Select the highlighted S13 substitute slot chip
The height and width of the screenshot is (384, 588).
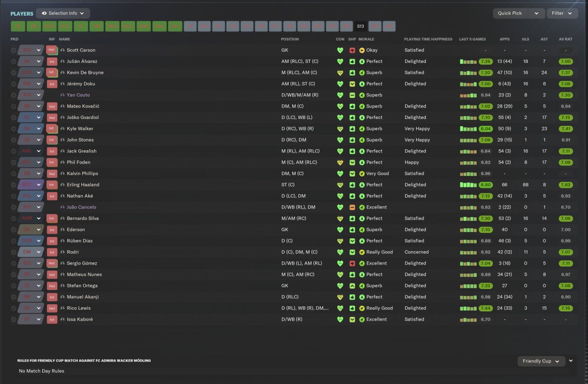tap(360, 26)
